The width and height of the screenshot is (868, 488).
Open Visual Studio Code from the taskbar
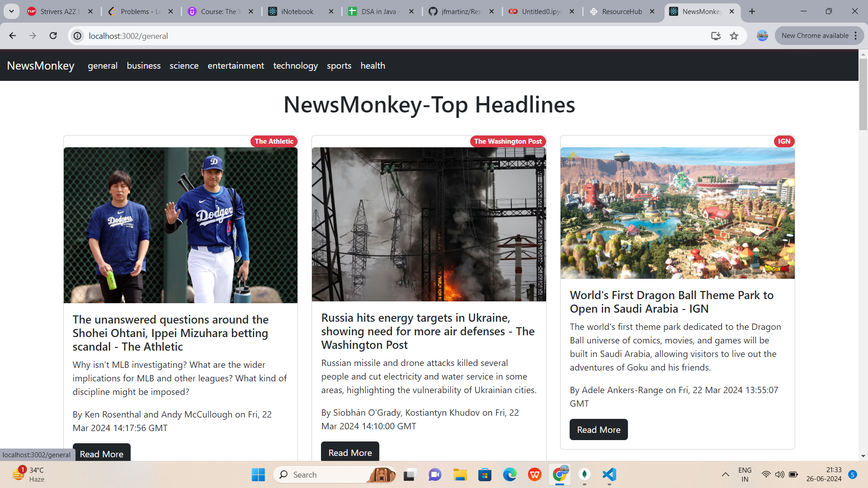coord(609,474)
